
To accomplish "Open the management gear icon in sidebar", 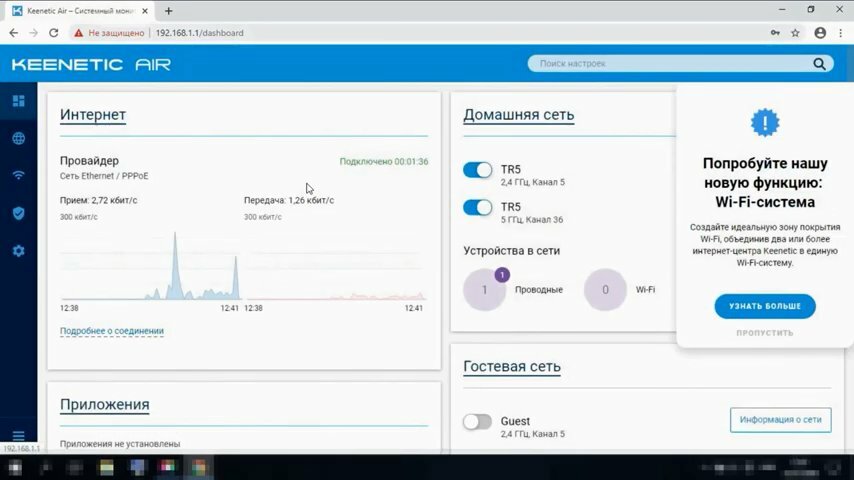I will coord(19,251).
